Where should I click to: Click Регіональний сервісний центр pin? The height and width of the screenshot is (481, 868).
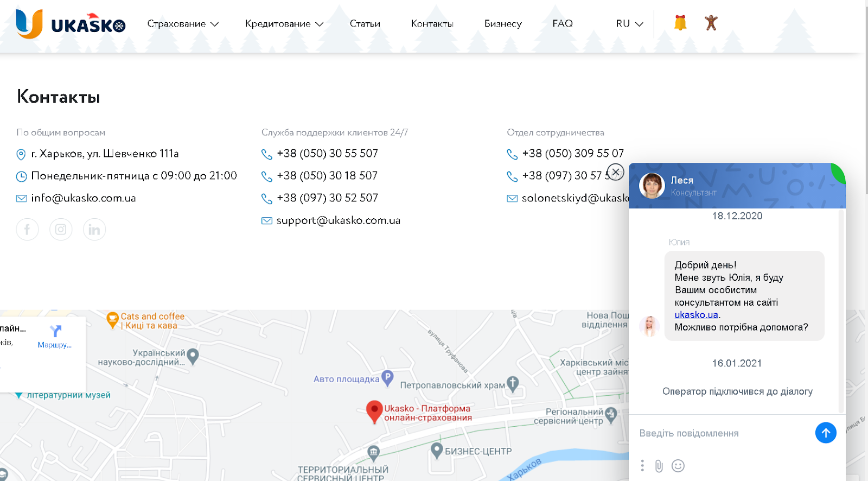[611, 415]
